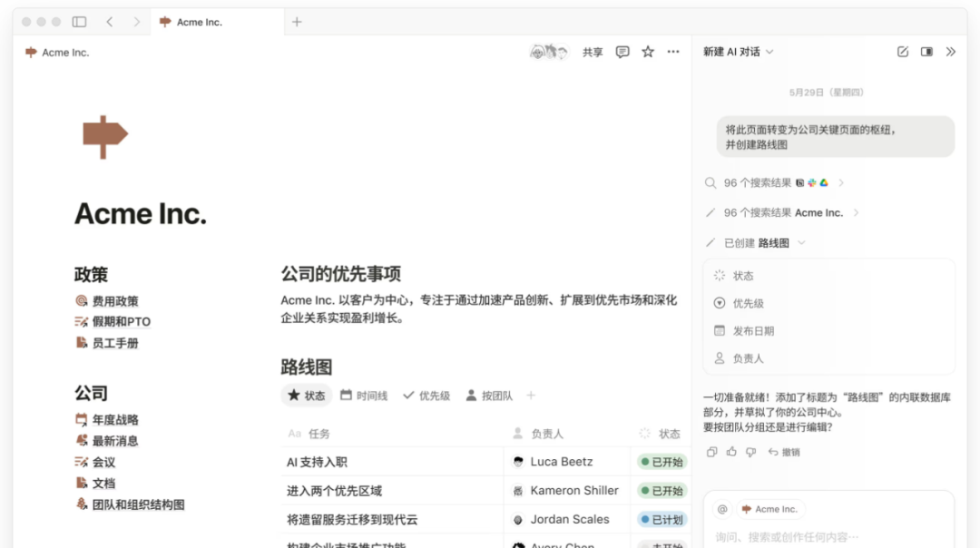The image size is (980, 548).
Task: Click the thumbs-down feedback icon
Action: (x=751, y=451)
